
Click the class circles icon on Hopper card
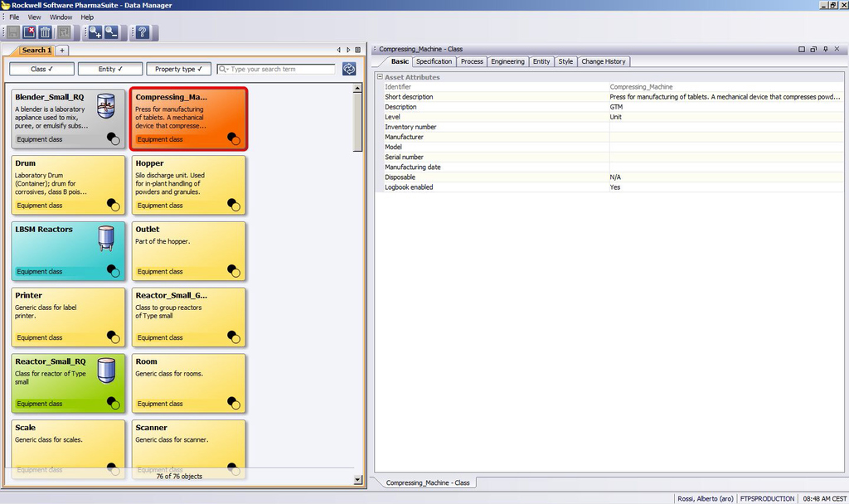234,205
